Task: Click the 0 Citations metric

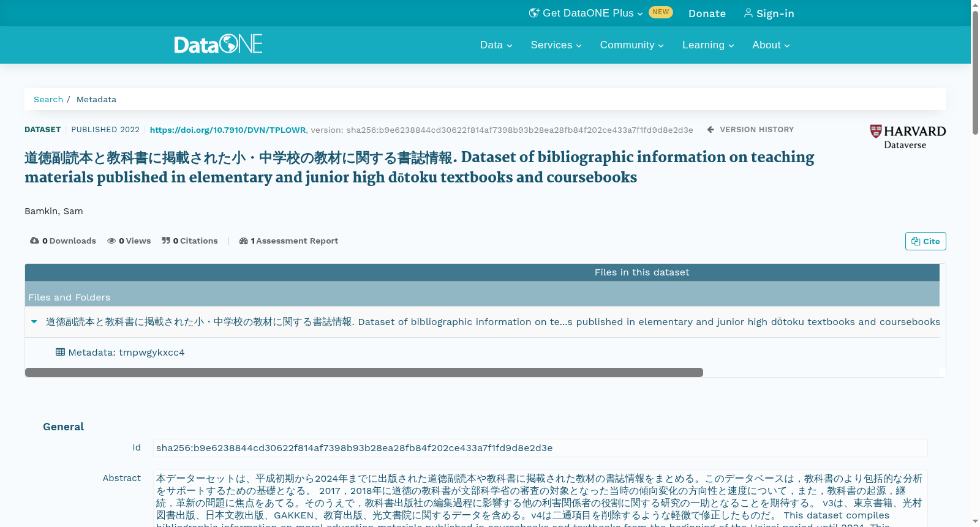Action: [x=190, y=241]
